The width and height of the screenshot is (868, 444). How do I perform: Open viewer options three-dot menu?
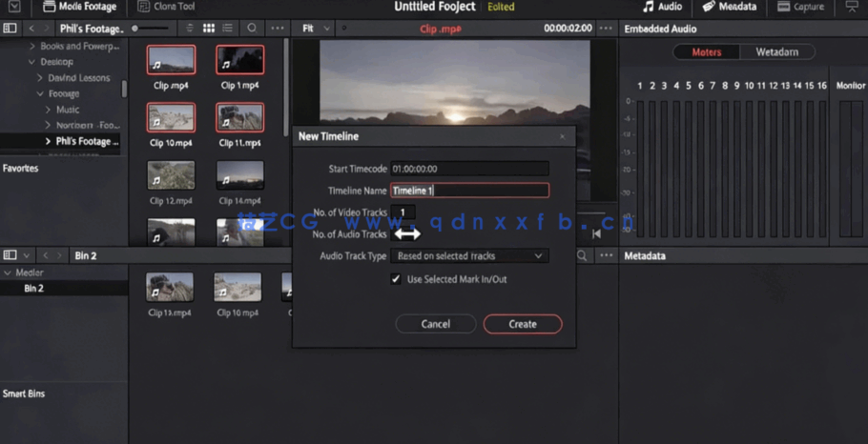(606, 29)
